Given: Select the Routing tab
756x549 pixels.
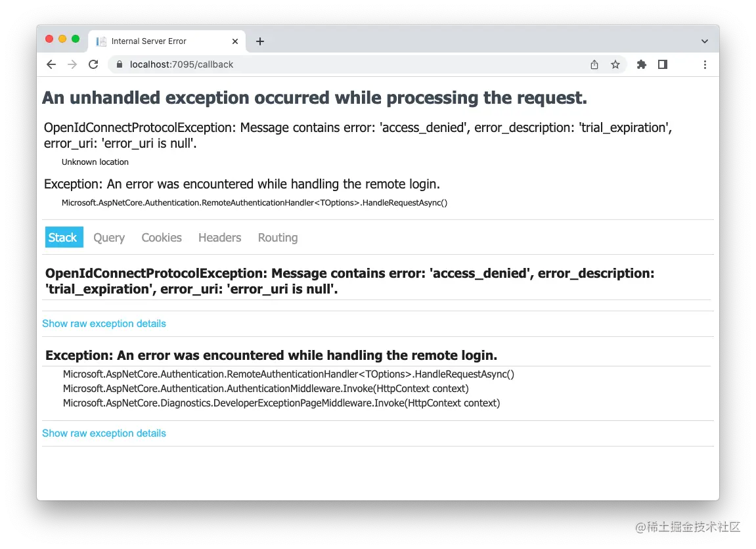Looking at the screenshot, I should (277, 237).
